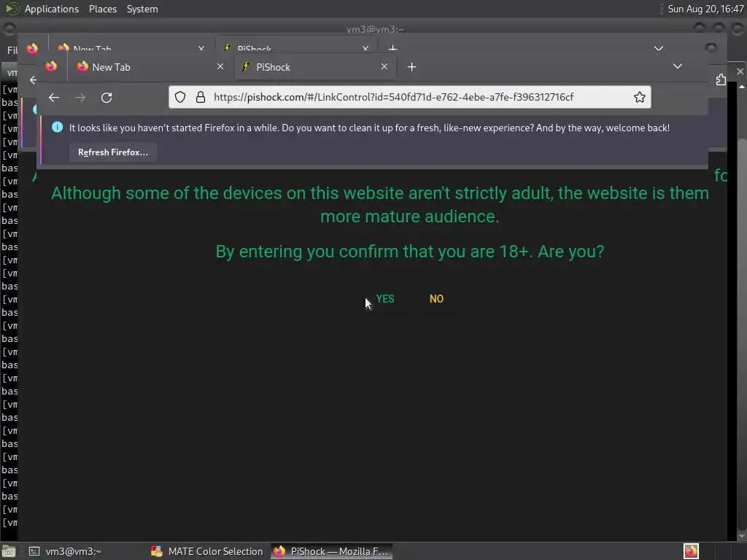Viewport: 747px width, 560px height.
Task: Click the Refresh Firefox… button
Action: (x=113, y=152)
